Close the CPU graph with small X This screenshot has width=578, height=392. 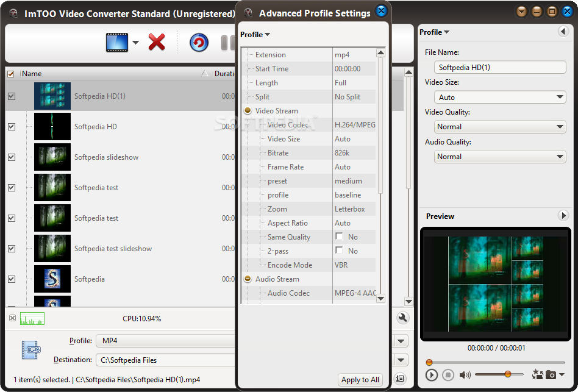point(13,318)
